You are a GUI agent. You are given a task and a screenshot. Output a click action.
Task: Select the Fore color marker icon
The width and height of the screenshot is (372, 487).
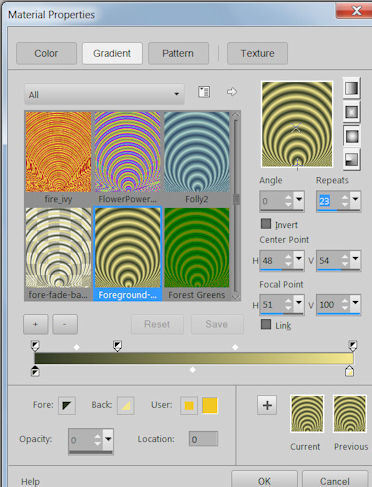click(x=67, y=405)
